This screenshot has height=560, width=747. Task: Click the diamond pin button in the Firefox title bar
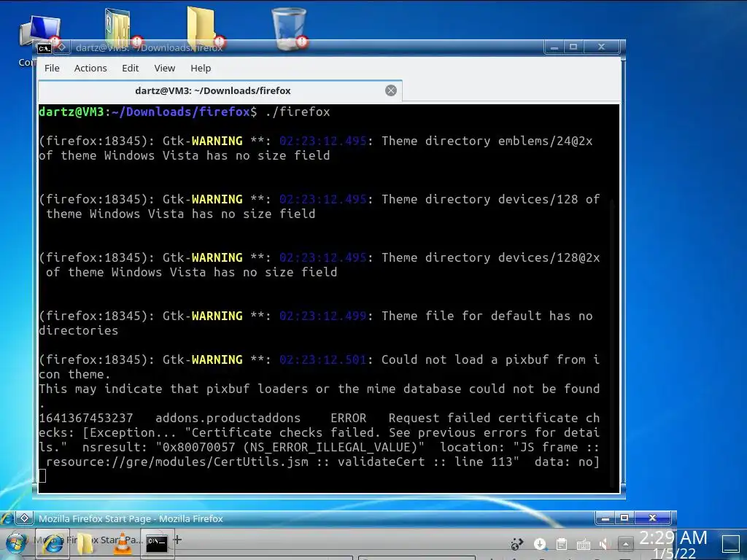(x=24, y=518)
